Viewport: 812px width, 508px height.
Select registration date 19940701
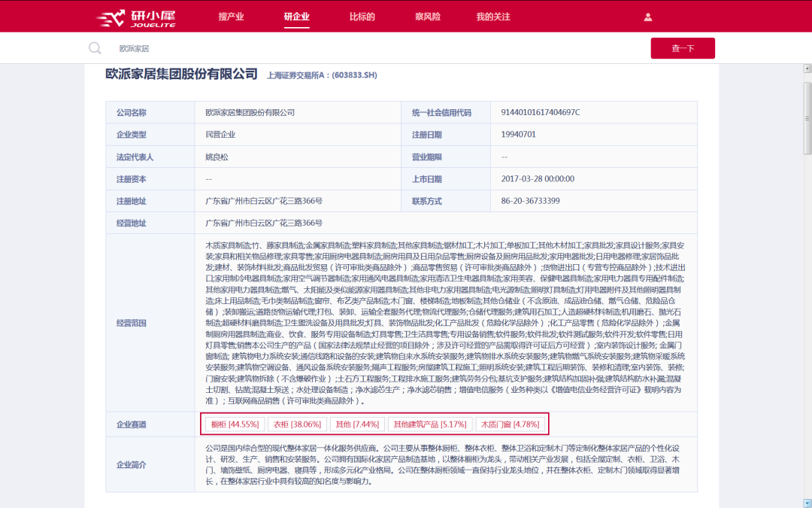[x=518, y=135]
